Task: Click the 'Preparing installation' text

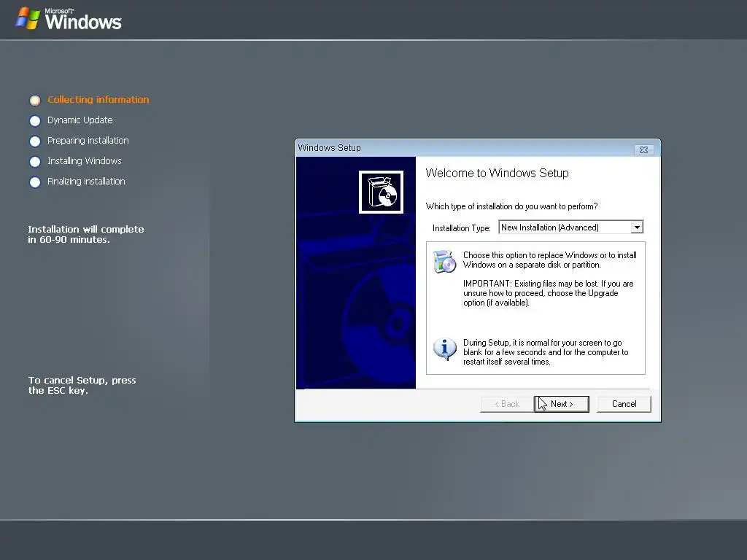Action: click(88, 141)
